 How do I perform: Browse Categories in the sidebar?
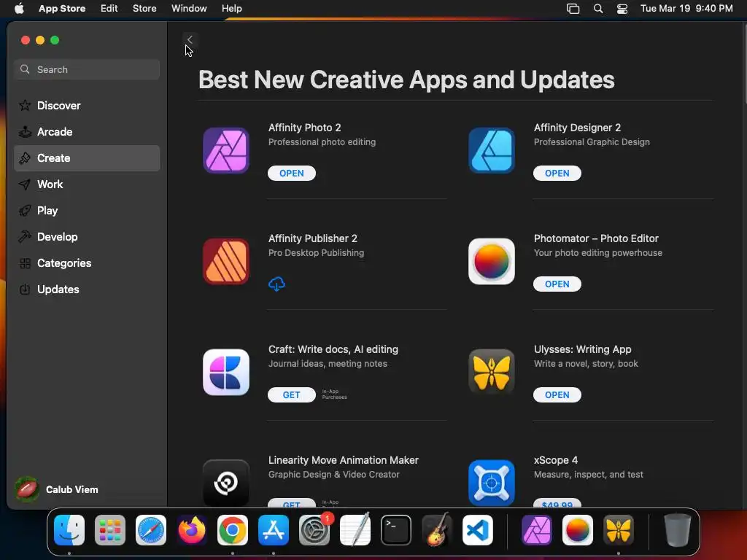[87, 262]
